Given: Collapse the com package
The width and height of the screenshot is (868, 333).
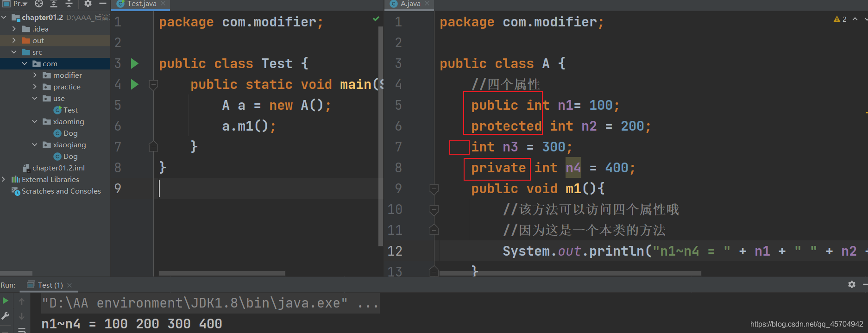Looking at the screenshot, I should pos(25,64).
